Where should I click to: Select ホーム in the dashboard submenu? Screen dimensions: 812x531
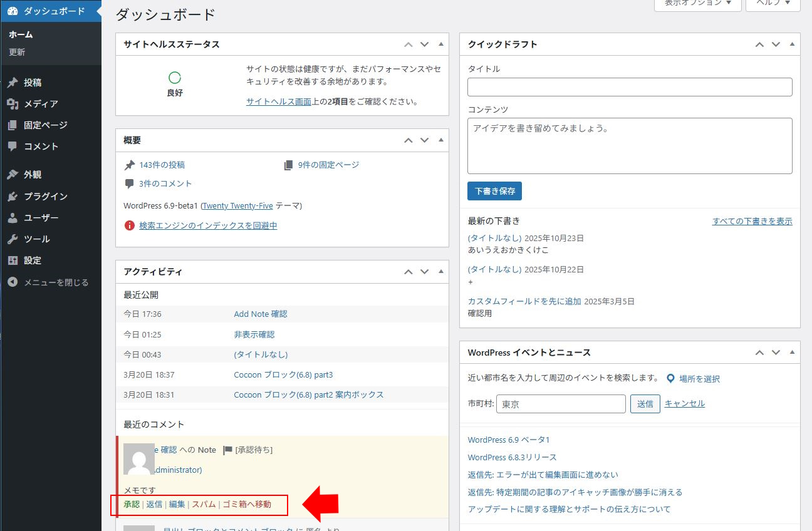click(21, 34)
